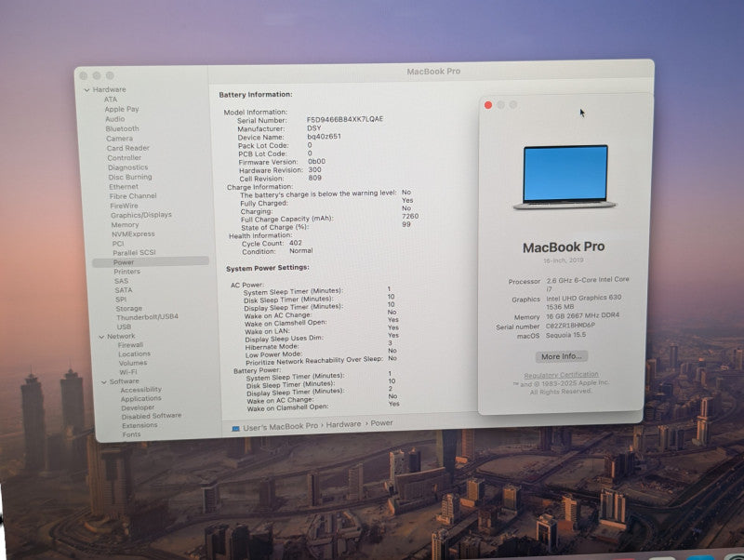Open the Regulatory Certification link

click(x=562, y=375)
